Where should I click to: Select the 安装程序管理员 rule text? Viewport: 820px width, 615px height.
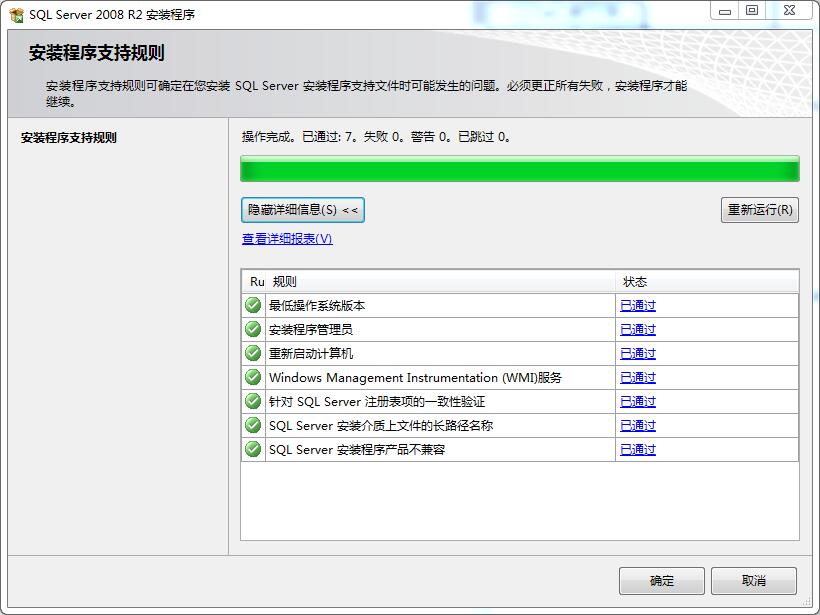pyautogui.click(x=311, y=329)
